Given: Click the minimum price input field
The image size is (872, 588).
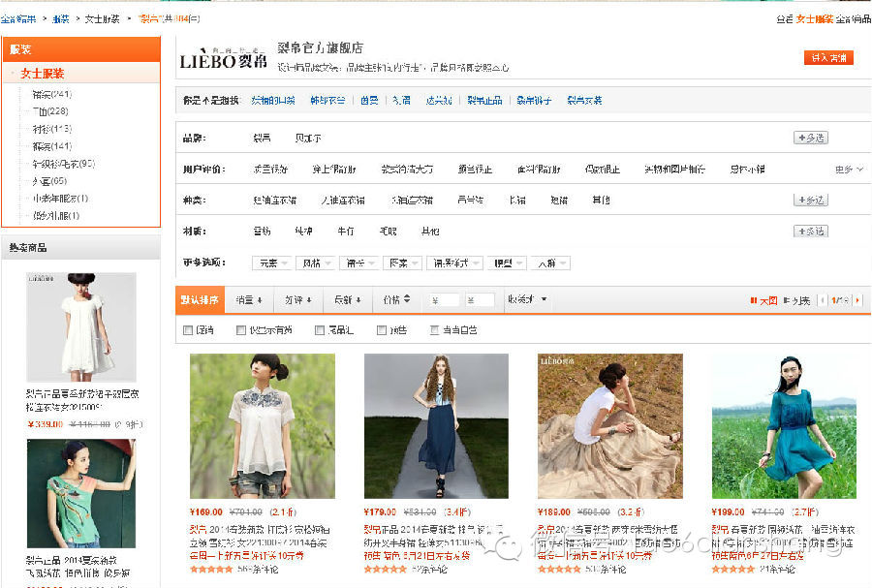Looking at the screenshot, I should pyautogui.click(x=444, y=300).
